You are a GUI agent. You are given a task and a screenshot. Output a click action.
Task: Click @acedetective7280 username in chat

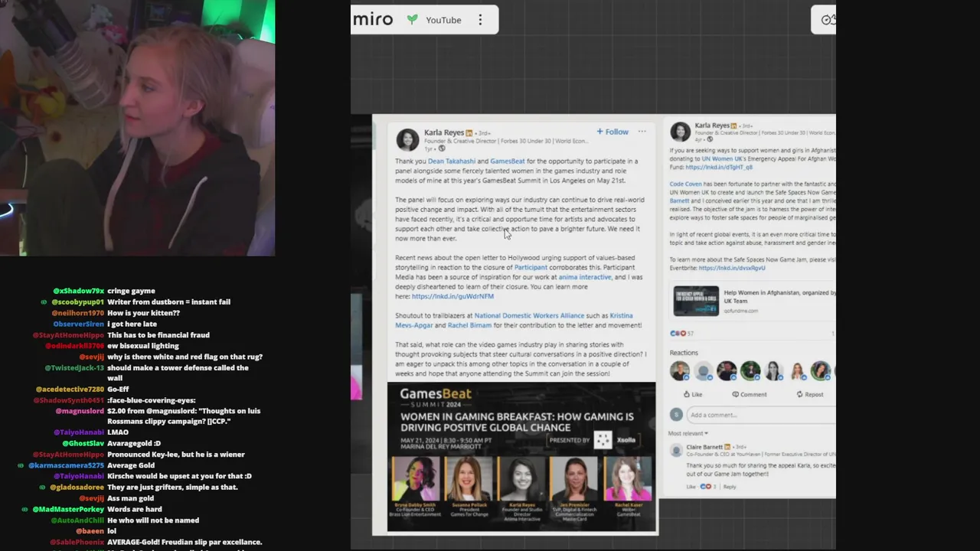pyautogui.click(x=69, y=390)
